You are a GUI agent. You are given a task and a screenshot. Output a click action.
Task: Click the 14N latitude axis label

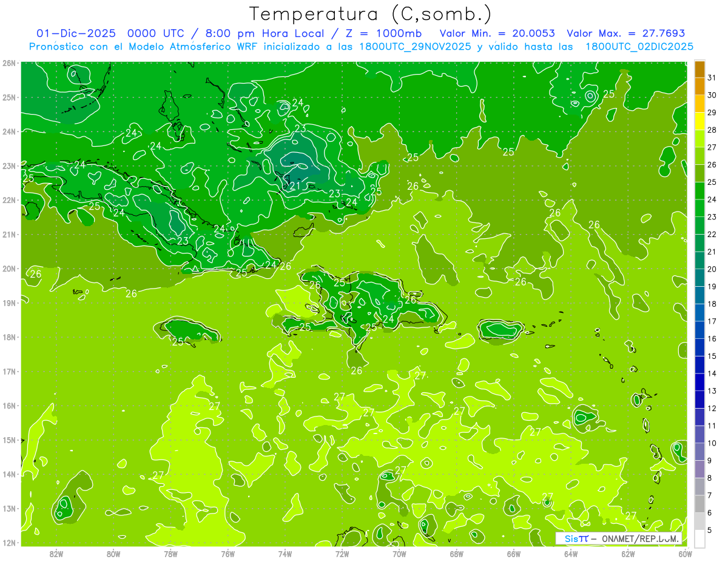(8, 474)
